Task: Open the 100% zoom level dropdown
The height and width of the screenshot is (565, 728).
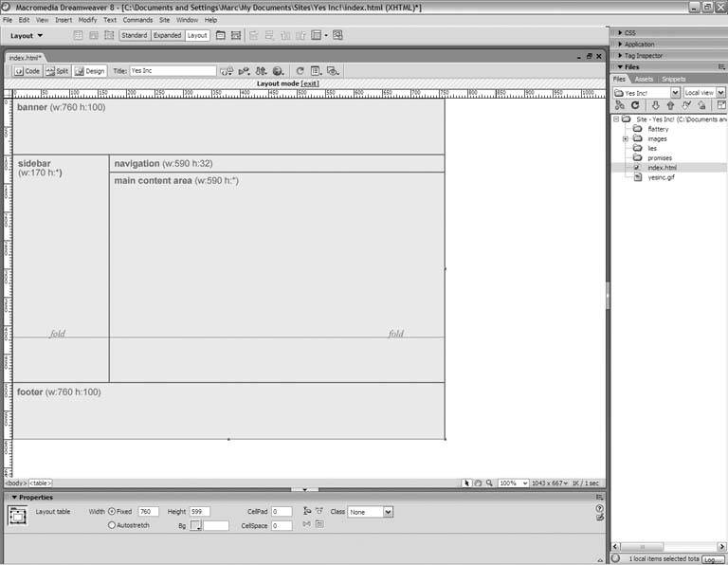Action: point(513,483)
